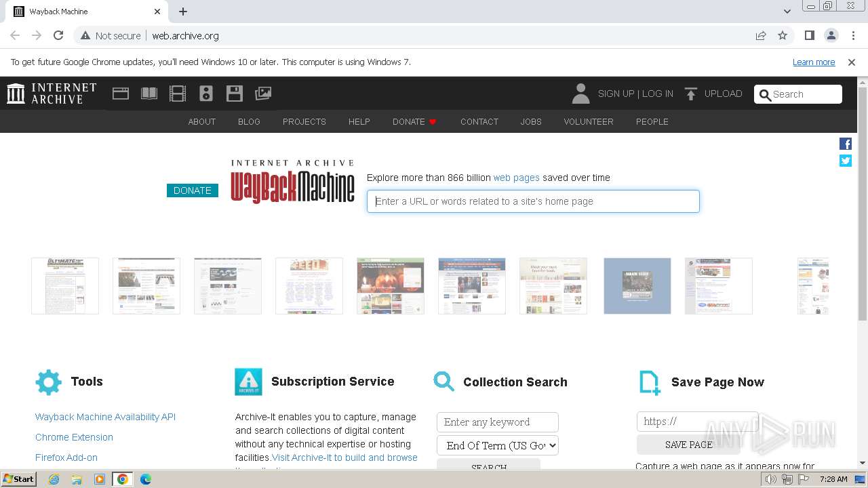Click the Chrome address bar URL

[185, 36]
